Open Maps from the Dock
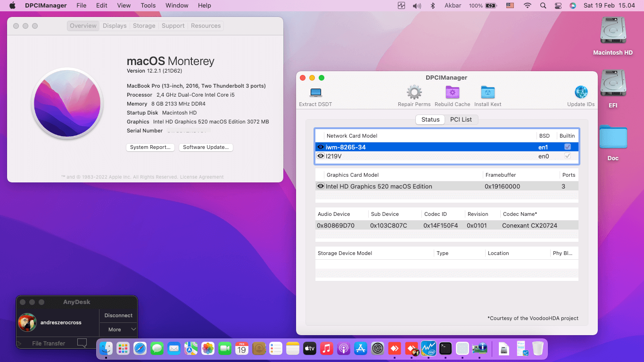Viewport: 644px width, 362px height. pyautogui.click(x=191, y=348)
